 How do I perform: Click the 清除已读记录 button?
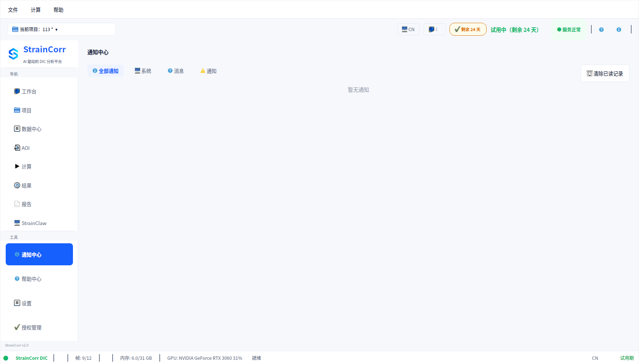[605, 73]
